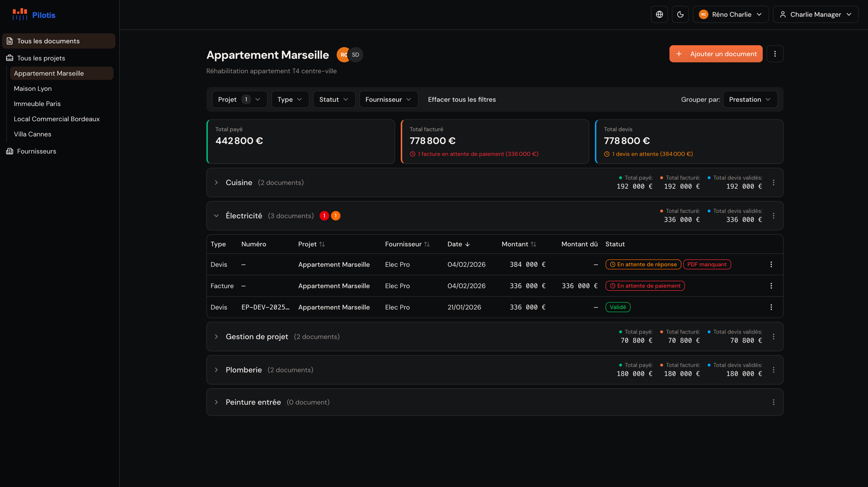Open Cuisine group three-dot menu
The width and height of the screenshot is (868, 487).
[x=773, y=182]
